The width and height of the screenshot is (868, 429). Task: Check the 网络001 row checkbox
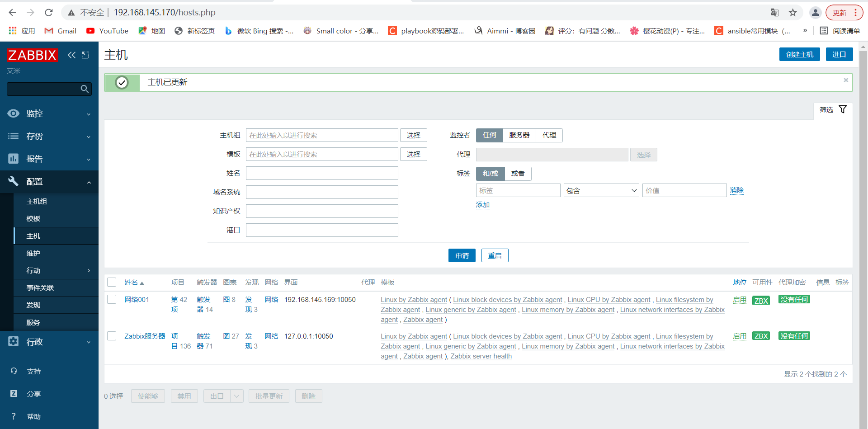[112, 299]
